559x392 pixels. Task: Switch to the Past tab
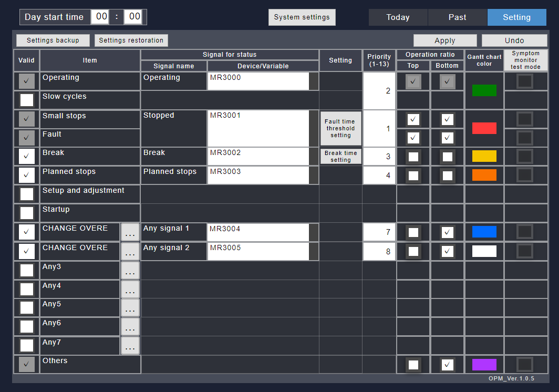pos(457,17)
